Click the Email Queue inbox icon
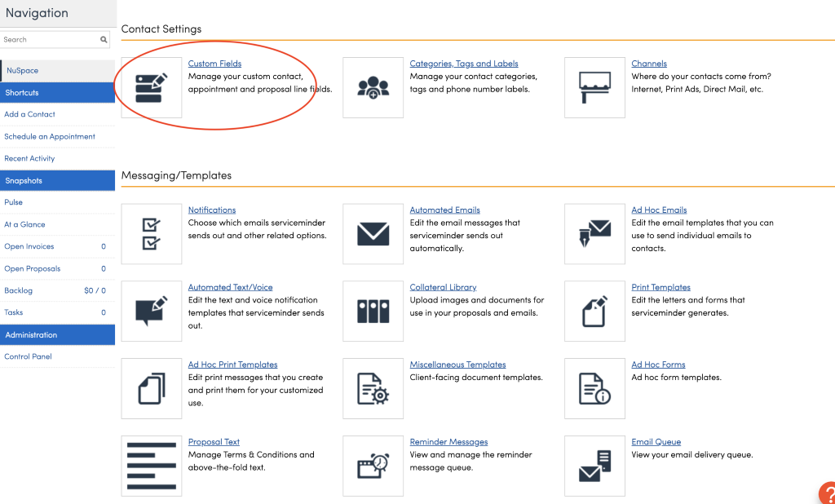The height and width of the screenshot is (504, 835). pyautogui.click(x=594, y=466)
